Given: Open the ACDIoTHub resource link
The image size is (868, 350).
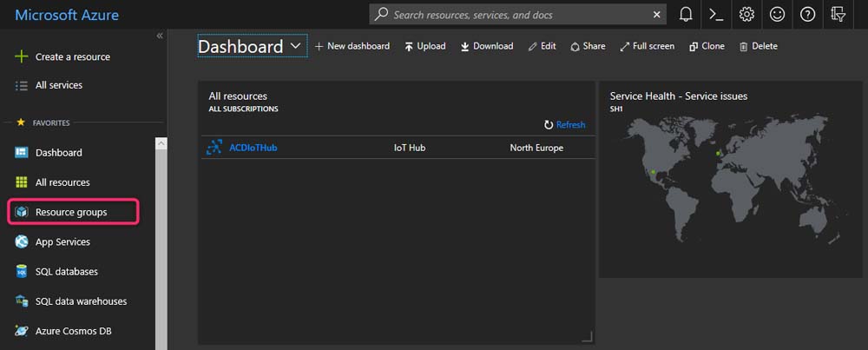Looking at the screenshot, I should (253, 148).
